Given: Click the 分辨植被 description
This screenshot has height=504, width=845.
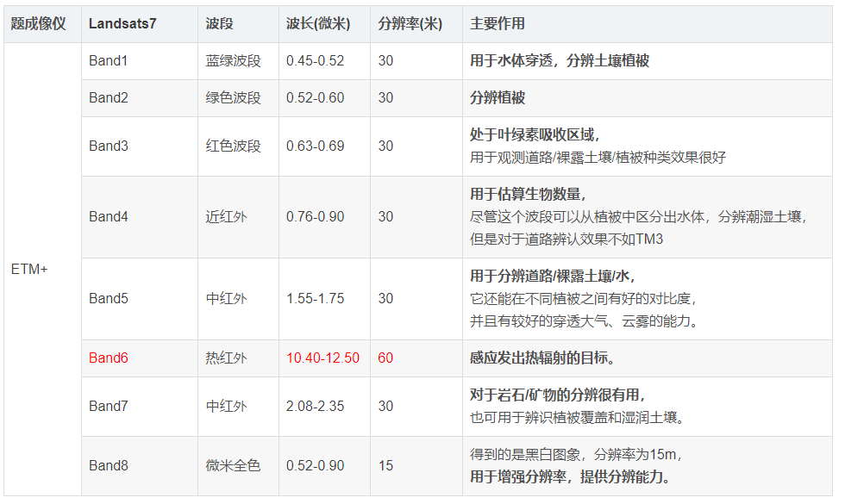Looking at the screenshot, I should coord(498,98).
